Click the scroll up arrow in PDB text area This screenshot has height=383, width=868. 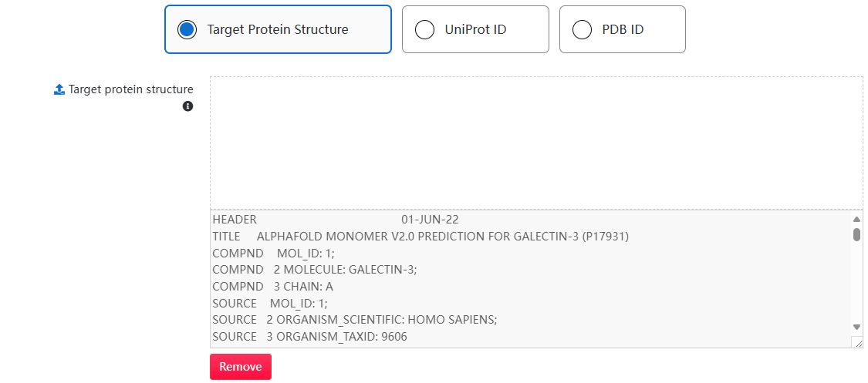pos(856,219)
